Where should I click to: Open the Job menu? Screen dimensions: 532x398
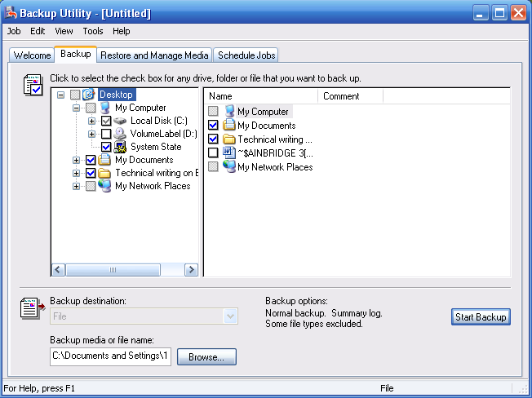pos(14,31)
